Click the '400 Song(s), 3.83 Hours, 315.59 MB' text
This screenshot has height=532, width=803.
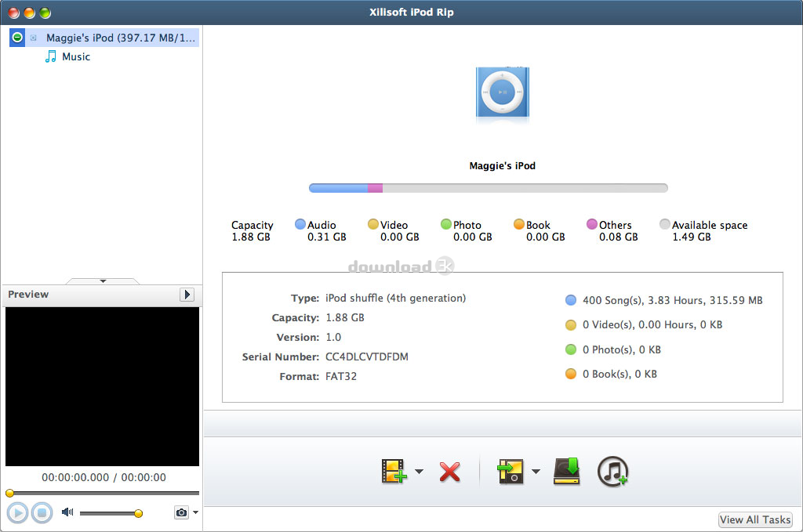pos(672,300)
